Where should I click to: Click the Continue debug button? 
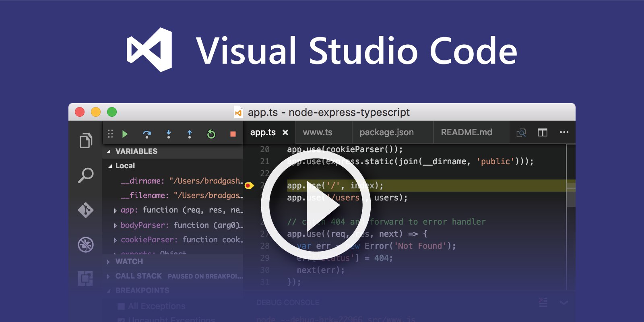click(125, 134)
